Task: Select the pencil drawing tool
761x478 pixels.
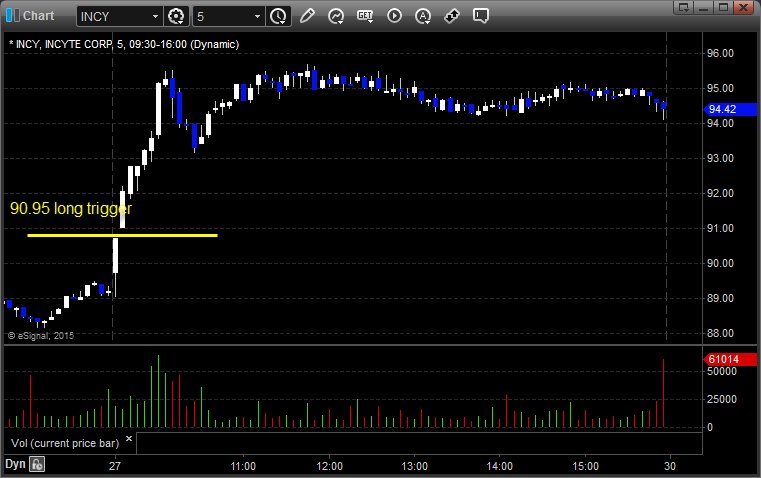Action: tap(307, 16)
